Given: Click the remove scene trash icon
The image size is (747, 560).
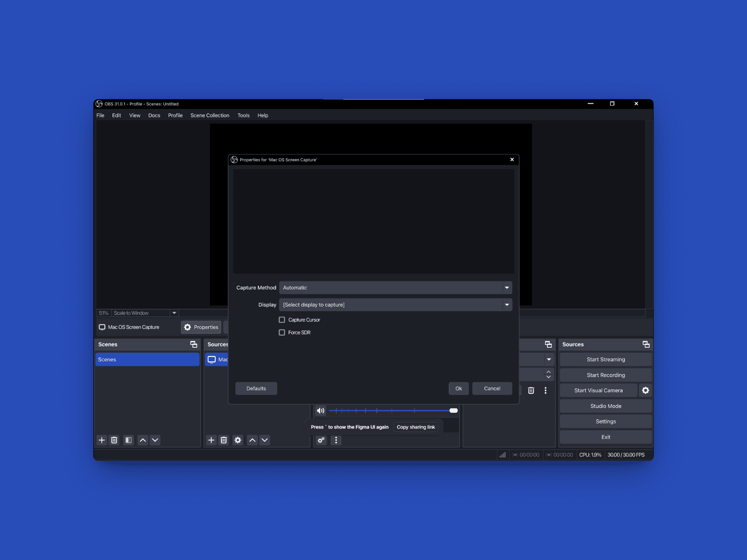Looking at the screenshot, I should 114,440.
